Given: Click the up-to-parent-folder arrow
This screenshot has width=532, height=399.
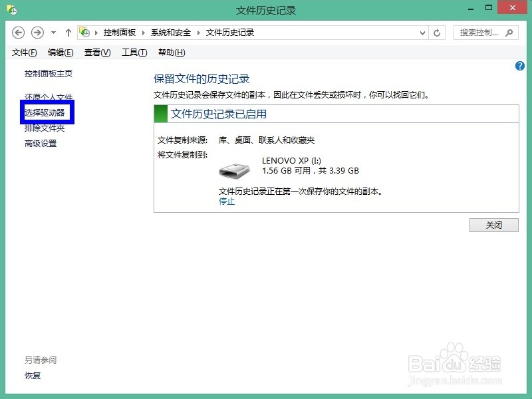Looking at the screenshot, I should coord(68,32).
